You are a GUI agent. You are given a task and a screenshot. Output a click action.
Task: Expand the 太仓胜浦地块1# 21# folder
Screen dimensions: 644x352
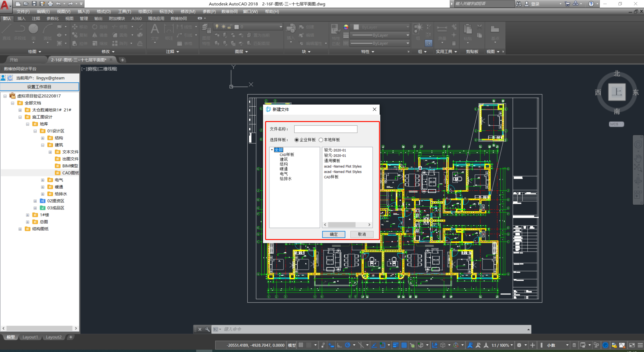tap(20, 110)
